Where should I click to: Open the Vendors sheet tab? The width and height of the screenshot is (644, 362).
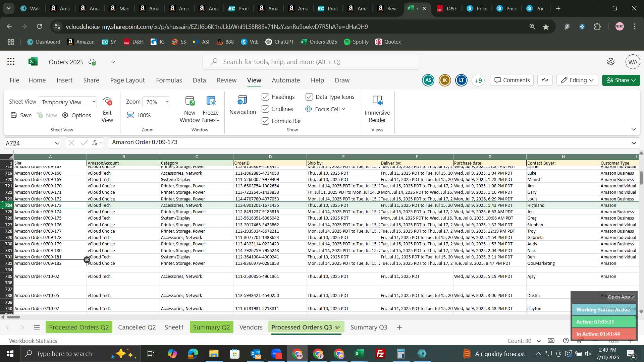(x=251, y=327)
